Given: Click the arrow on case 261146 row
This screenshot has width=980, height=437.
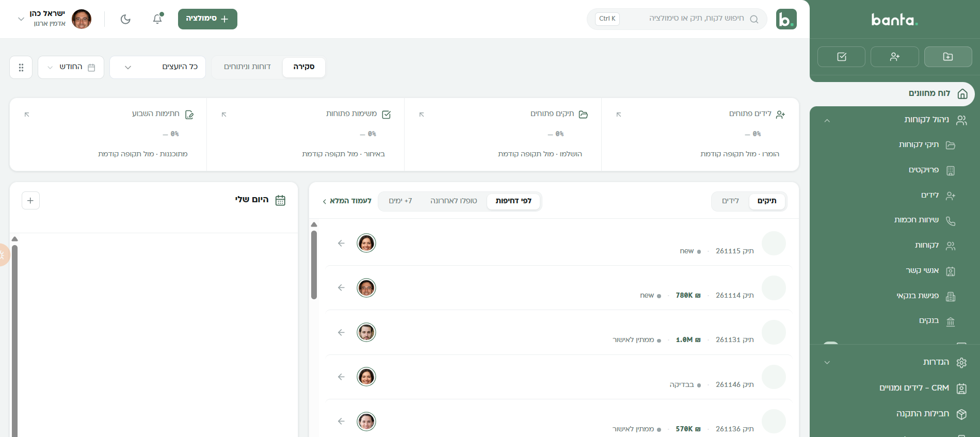Looking at the screenshot, I should click(x=341, y=377).
